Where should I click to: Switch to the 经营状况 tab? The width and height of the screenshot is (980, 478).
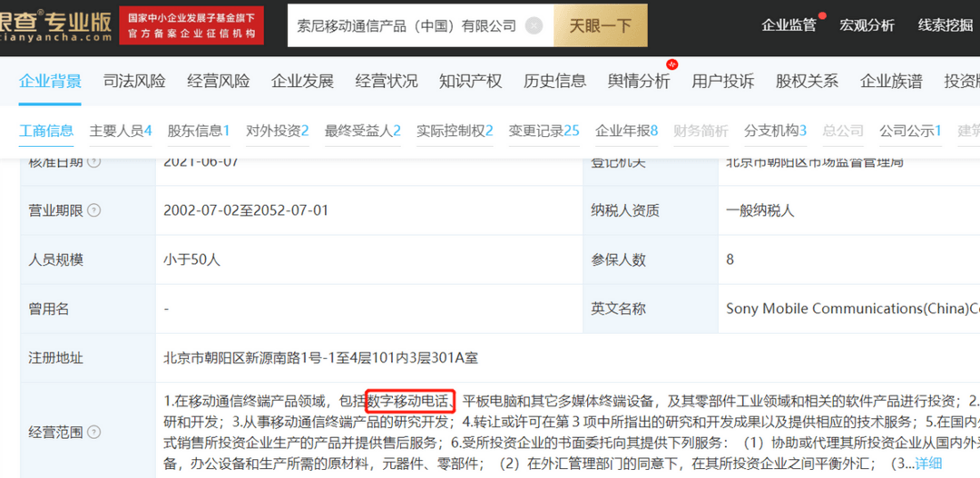click(387, 82)
